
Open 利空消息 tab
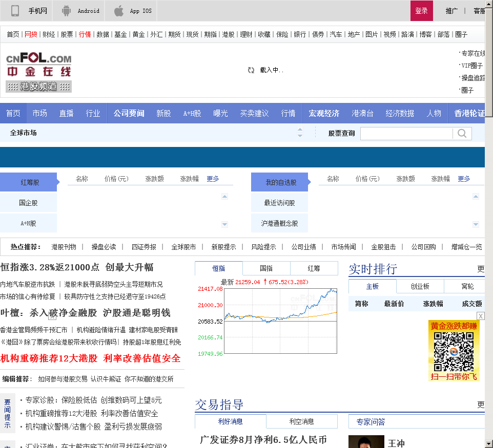tap(302, 421)
